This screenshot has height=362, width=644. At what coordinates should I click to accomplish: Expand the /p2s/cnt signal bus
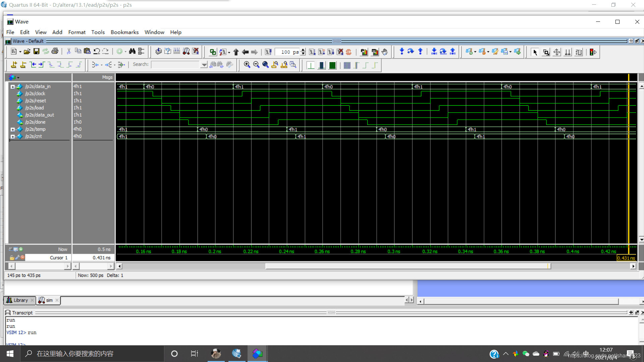tap(13, 137)
